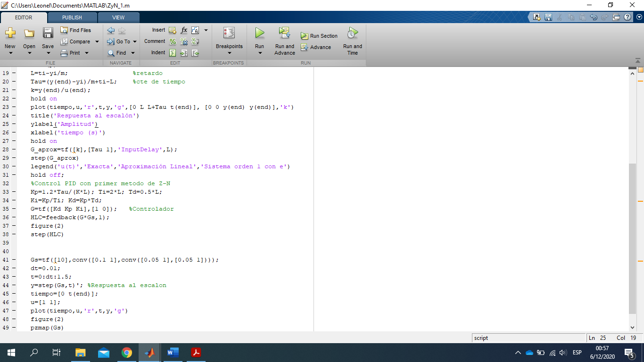Image resolution: width=644 pixels, height=362 pixels.
Task: Expand the Find dropdown arrow
Action: (133, 53)
